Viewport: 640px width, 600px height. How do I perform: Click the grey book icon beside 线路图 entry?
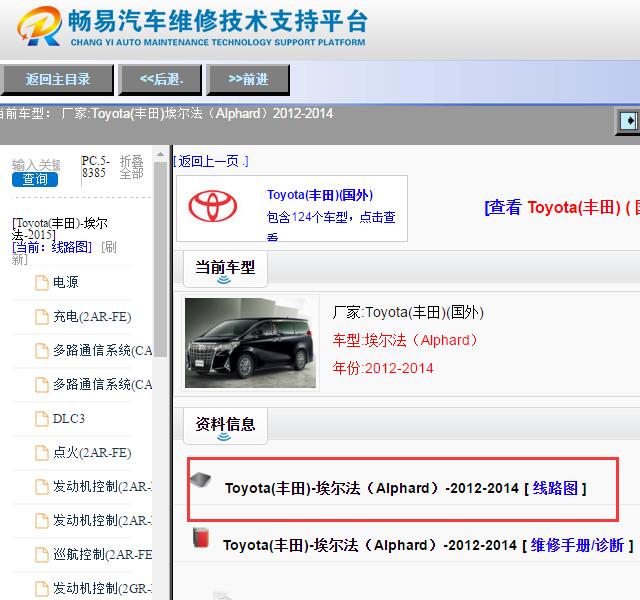click(x=201, y=480)
